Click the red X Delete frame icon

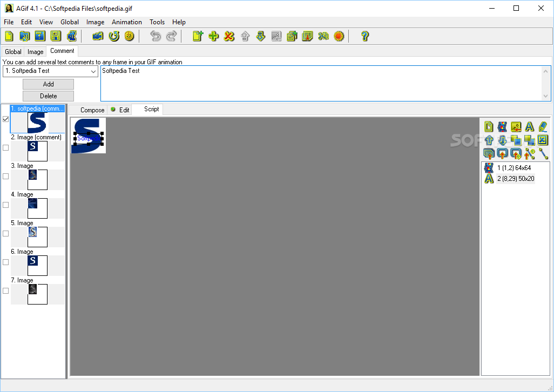[229, 36]
